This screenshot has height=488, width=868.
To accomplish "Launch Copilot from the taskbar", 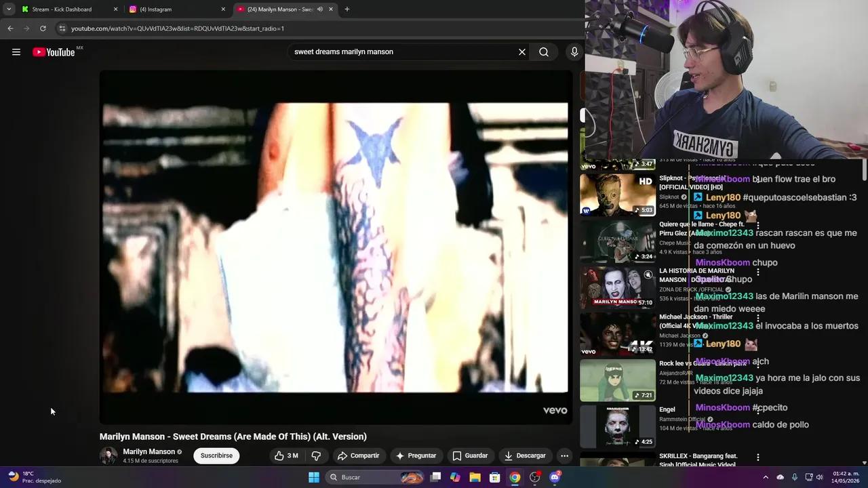I will coord(455,477).
